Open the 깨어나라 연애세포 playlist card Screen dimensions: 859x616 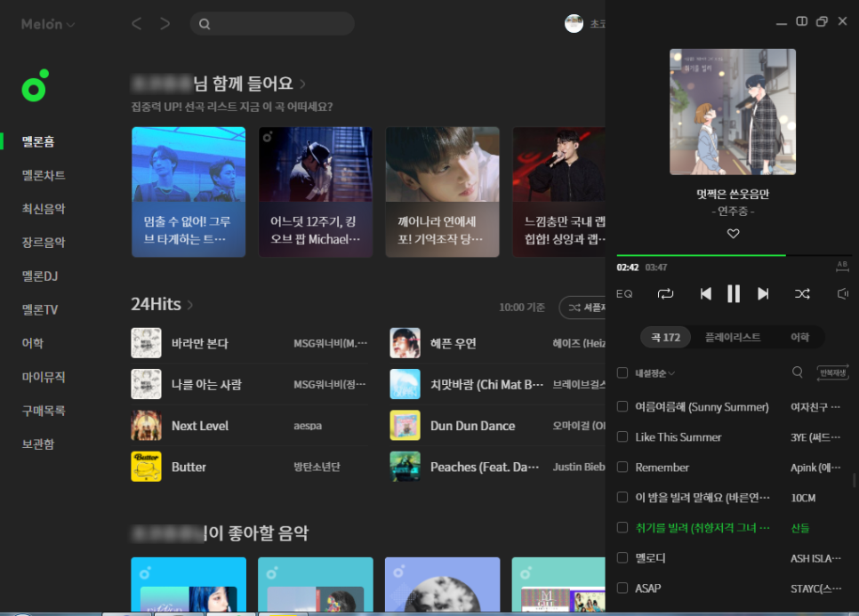442,192
